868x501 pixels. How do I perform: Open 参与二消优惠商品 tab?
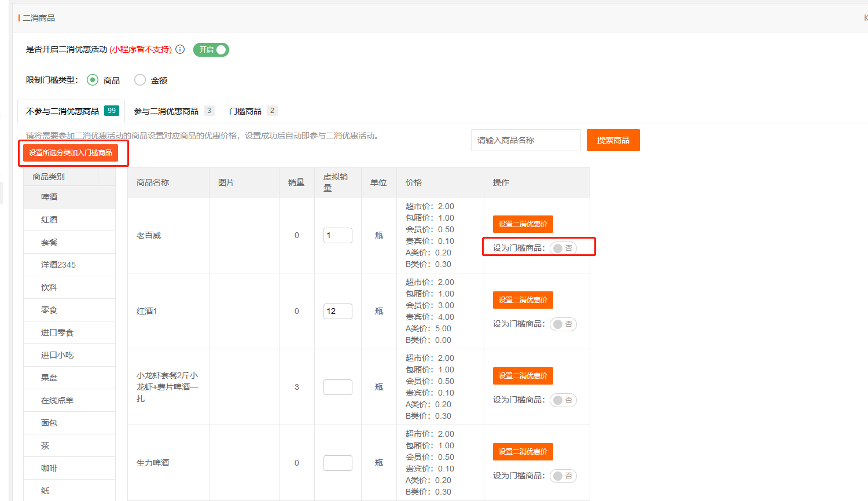click(x=174, y=111)
